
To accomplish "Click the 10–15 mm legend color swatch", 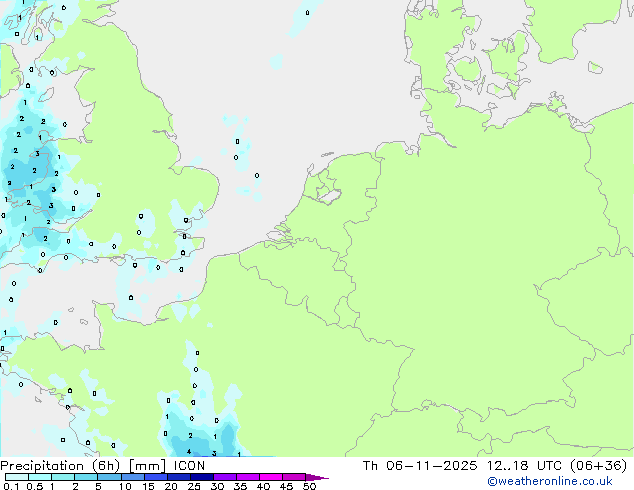I will click(132, 477).
